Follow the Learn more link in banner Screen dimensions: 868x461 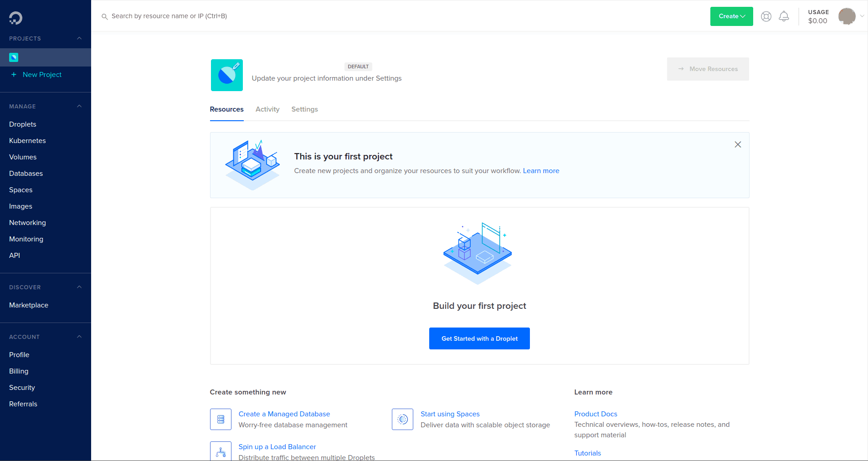tap(541, 171)
